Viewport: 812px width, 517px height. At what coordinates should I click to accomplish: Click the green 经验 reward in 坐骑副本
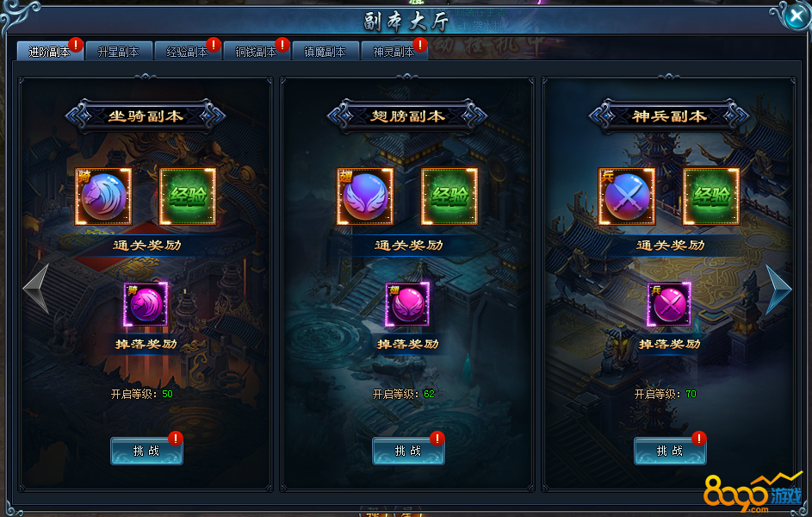[x=188, y=196]
